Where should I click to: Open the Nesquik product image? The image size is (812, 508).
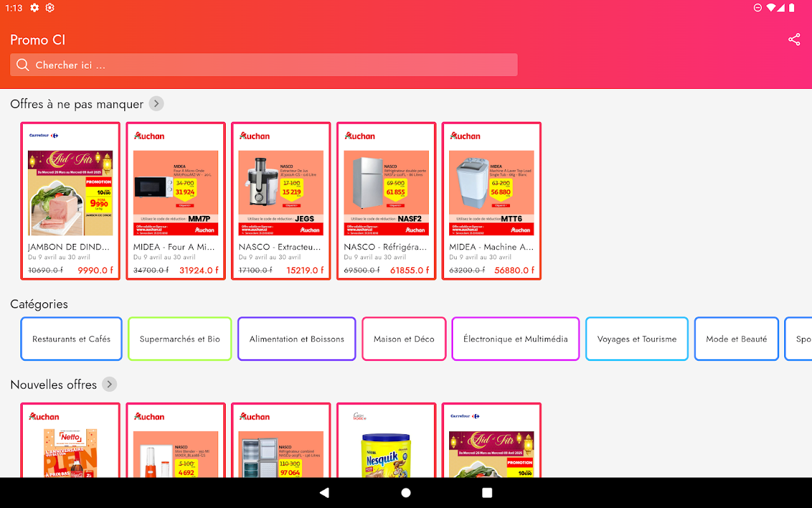386,454
